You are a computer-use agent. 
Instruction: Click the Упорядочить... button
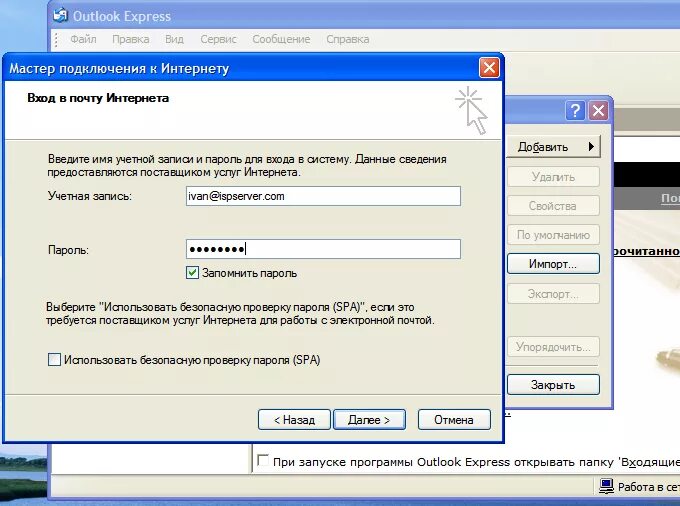(553, 347)
